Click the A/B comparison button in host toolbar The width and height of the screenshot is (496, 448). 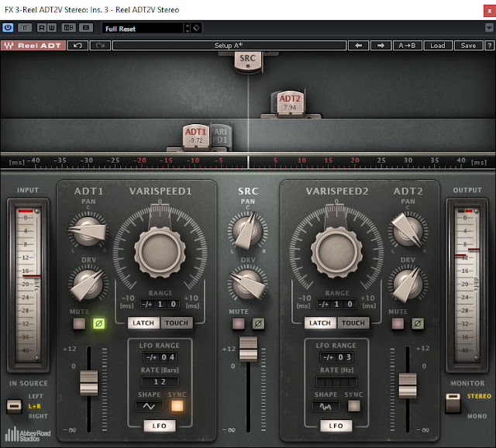coord(69,28)
